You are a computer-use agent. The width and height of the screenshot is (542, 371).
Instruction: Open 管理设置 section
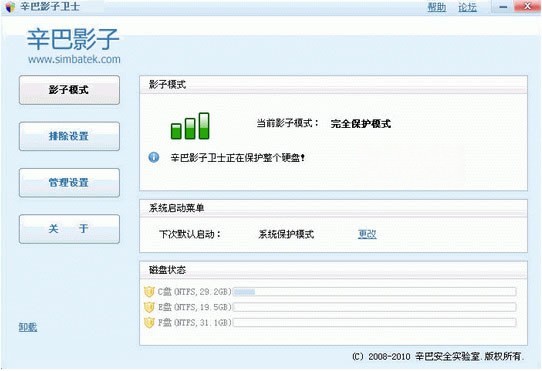coord(69,183)
